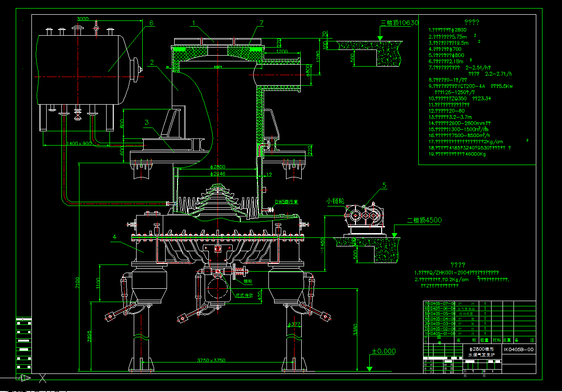Image resolution: width=562 pixels, height=392 pixels.
Task: Select the ϕ2946 diameter dimension
Action: 217,174
